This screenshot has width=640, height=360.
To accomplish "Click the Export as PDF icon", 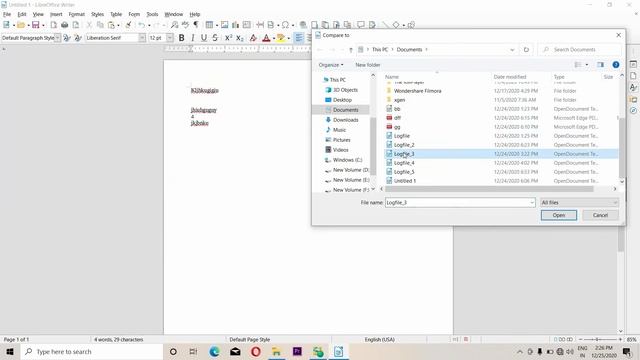I will [53, 25].
